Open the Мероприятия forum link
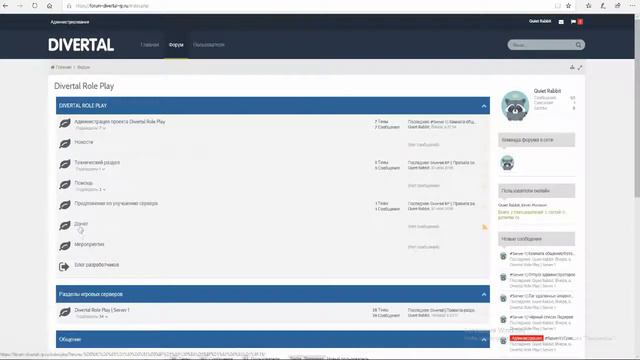The width and height of the screenshot is (640, 360). 89,244
